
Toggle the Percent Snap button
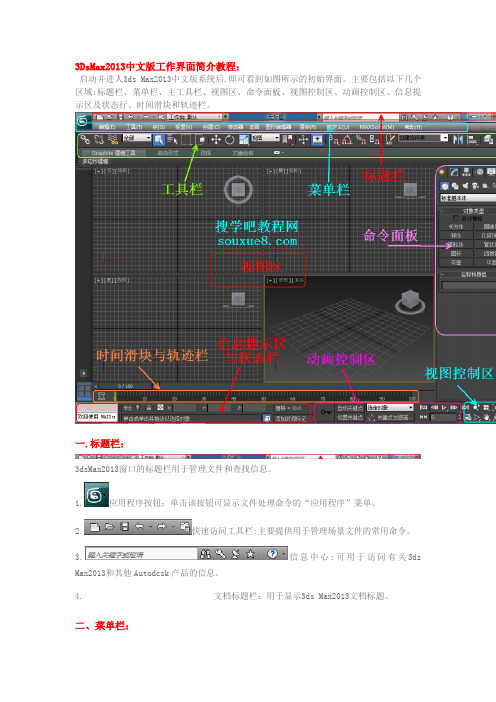pos(361,140)
